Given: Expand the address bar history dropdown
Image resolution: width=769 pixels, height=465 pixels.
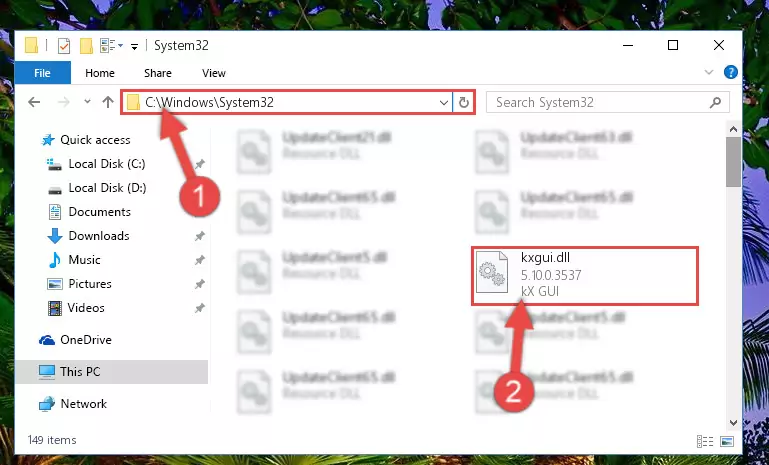Looking at the screenshot, I should tap(444, 103).
